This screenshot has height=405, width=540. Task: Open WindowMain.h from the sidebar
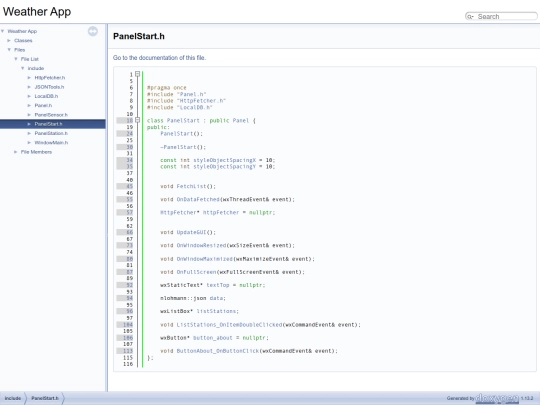point(51,143)
